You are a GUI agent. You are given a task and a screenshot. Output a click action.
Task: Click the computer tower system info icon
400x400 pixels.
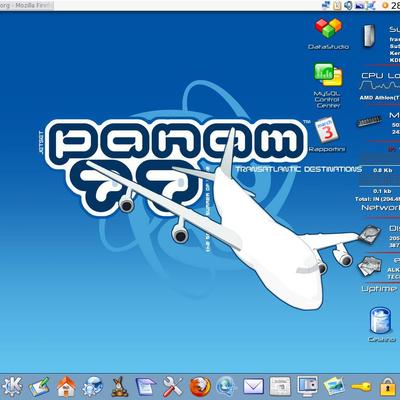pos(369,35)
